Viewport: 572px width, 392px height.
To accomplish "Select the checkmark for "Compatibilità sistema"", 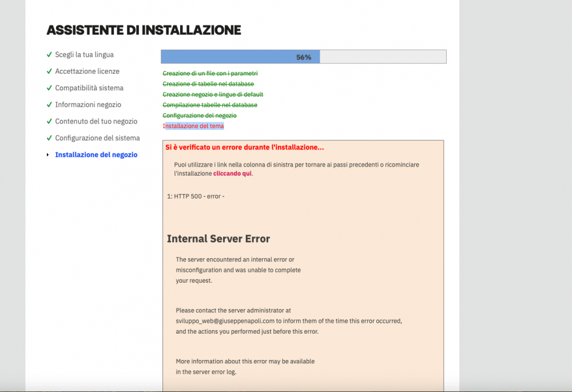I will (49, 88).
